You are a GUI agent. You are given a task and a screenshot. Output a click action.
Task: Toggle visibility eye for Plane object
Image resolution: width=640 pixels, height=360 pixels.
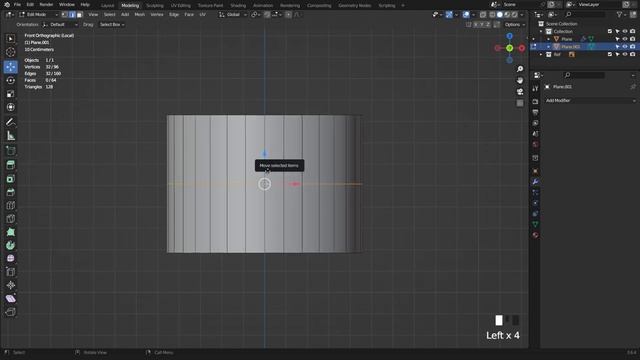pos(624,39)
